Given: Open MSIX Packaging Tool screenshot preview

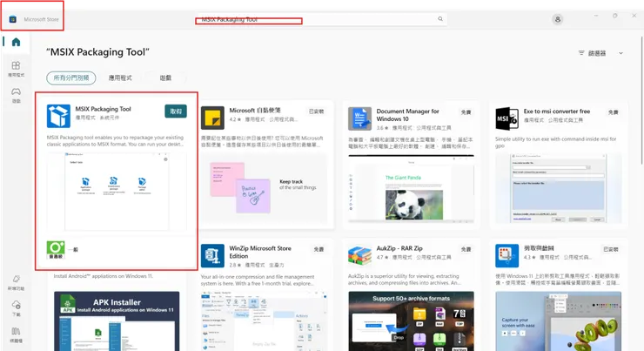Looking at the screenshot, I should (x=117, y=191).
